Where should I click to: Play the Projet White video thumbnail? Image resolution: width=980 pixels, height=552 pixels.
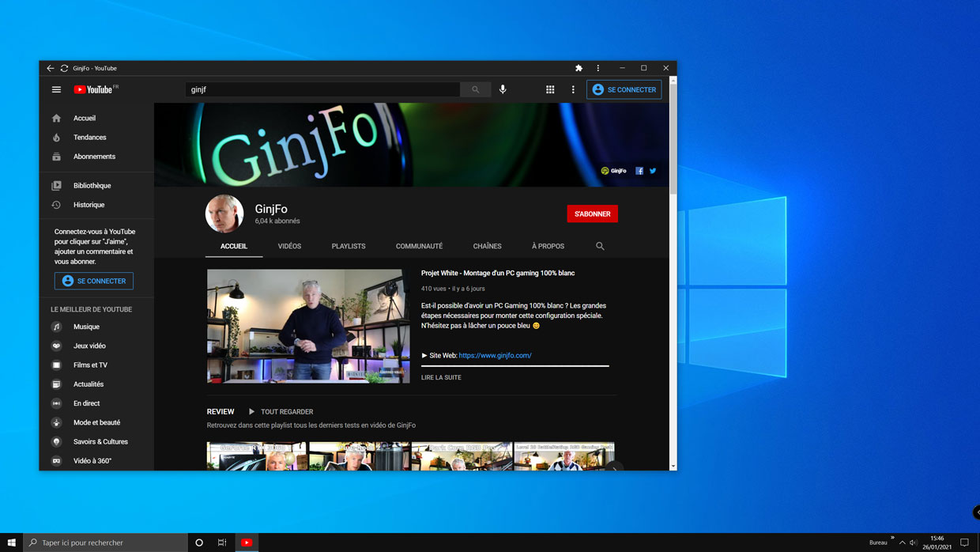click(307, 326)
